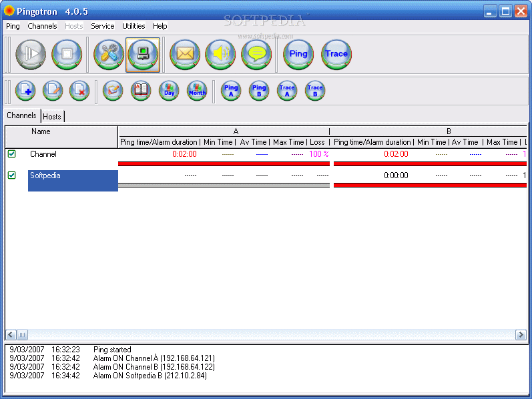Click the Pingotron sun title bar icon

tap(9, 11)
